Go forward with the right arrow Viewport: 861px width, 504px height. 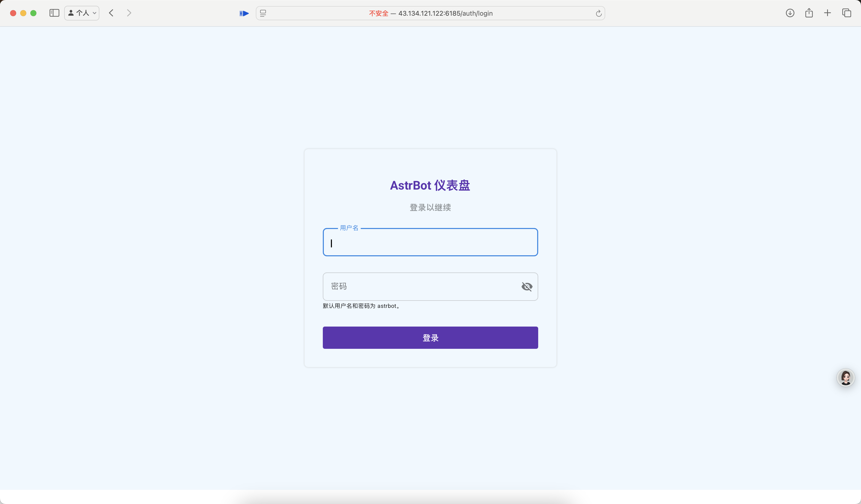[x=129, y=13]
